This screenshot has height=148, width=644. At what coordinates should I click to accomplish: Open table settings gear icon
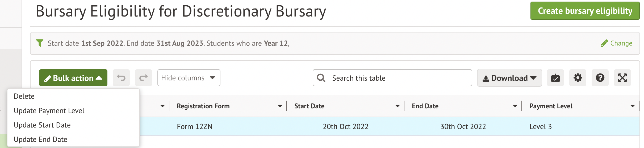click(578, 78)
